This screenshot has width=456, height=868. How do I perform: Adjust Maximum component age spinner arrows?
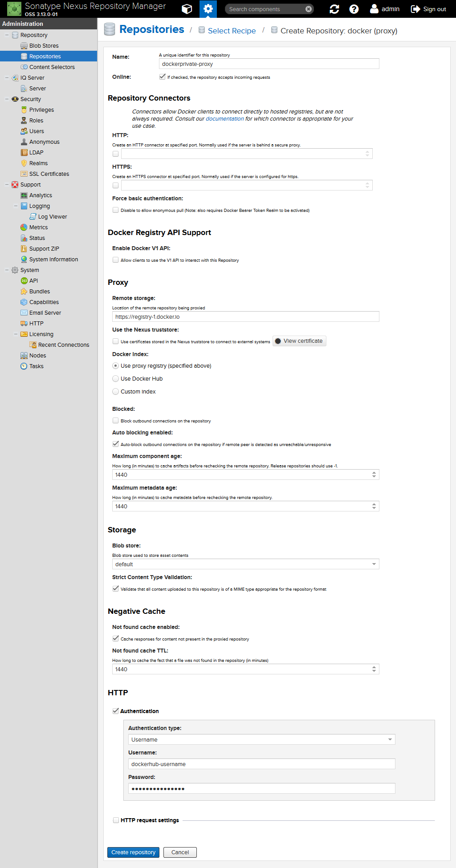pyautogui.click(x=374, y=475)
